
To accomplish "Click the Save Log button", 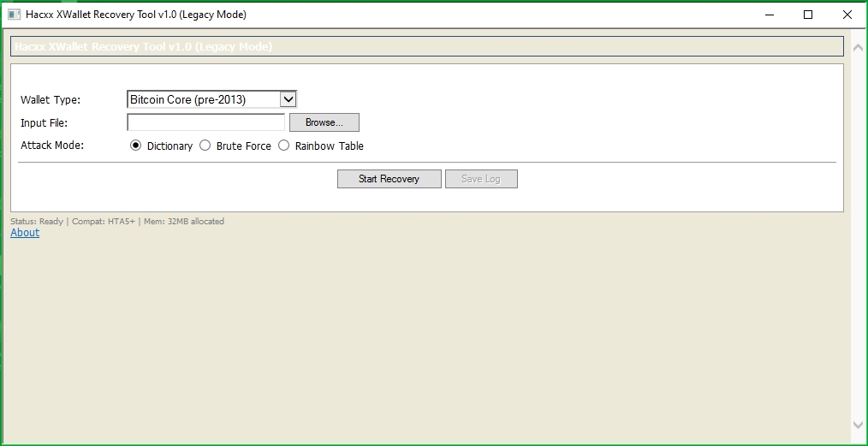I will tap(481, 179).
